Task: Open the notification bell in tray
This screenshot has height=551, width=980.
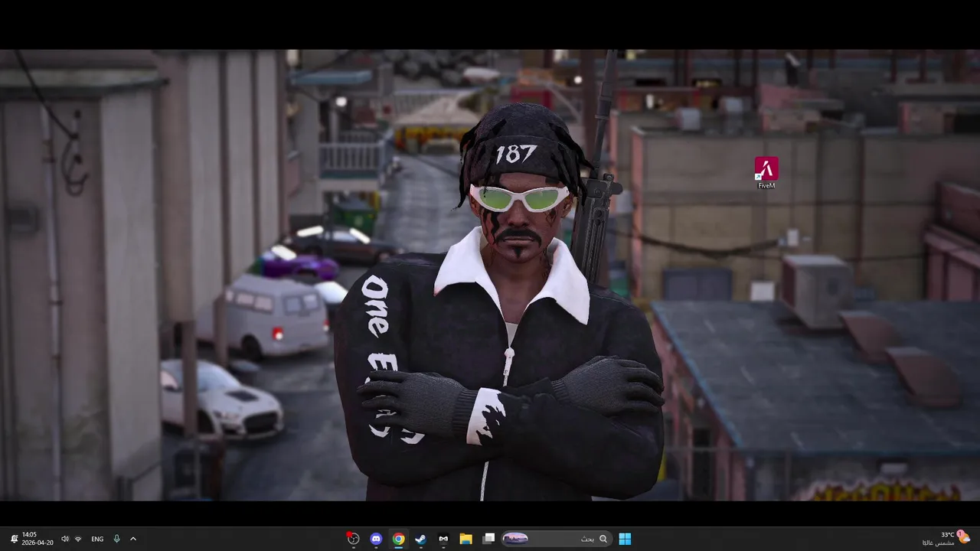Action: tap(14, 539)
